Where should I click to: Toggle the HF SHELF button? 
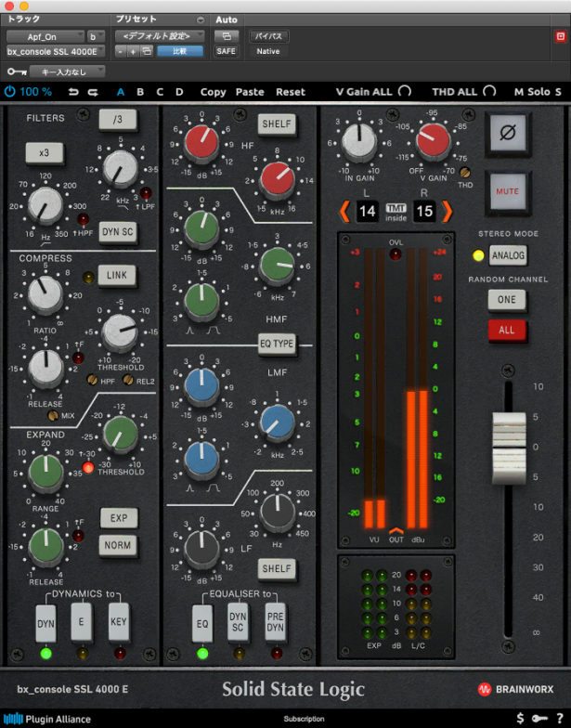coord(277,124)
